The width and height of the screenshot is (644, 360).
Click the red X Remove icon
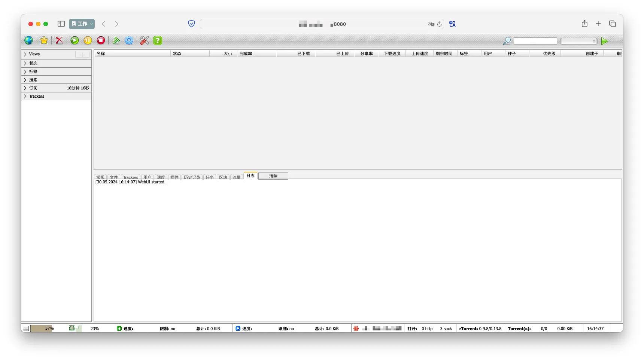click(x=59, y=40)
